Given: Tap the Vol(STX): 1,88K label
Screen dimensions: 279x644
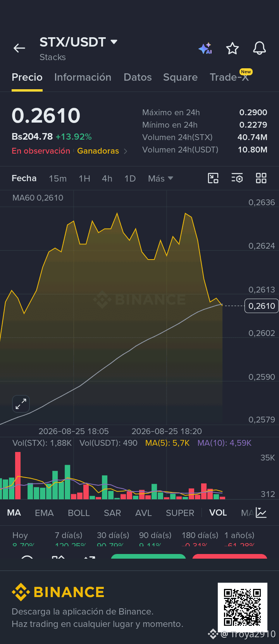Looking at the screenshot, I should pyautogui.click(x=42, y=443).
